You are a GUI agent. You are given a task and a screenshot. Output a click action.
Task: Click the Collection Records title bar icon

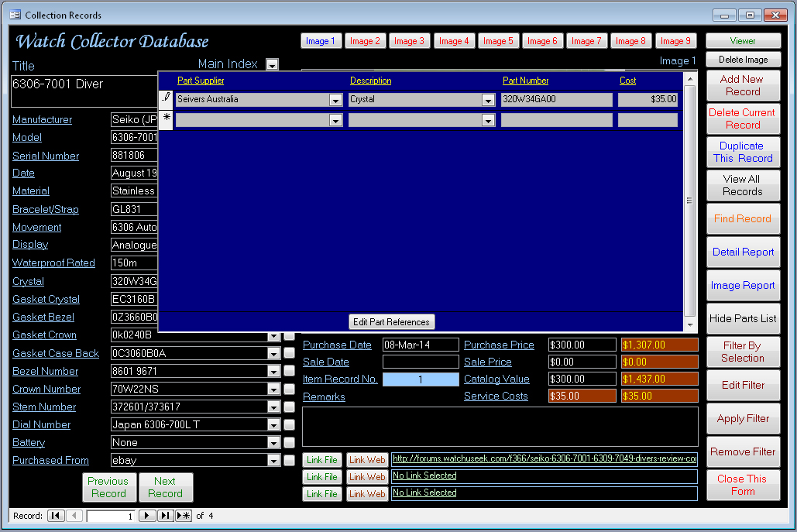point(14,15)
